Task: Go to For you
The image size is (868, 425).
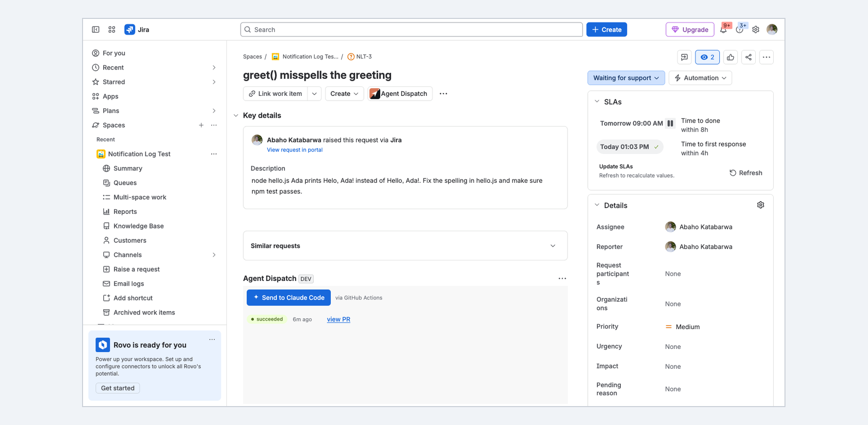Action: click(114, 53)
